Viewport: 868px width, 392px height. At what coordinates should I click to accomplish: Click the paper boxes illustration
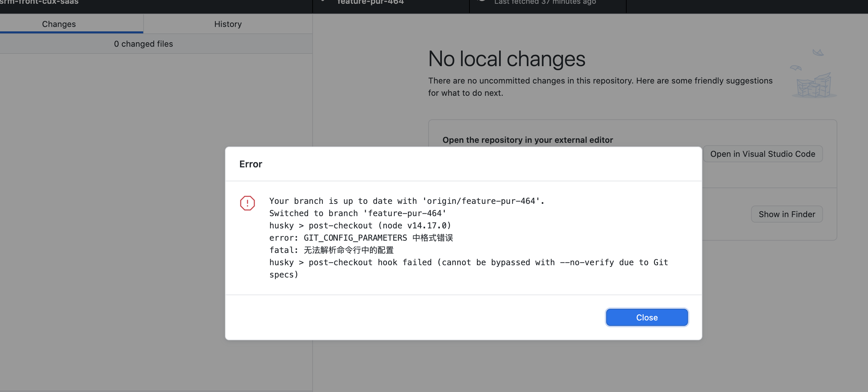814,86
